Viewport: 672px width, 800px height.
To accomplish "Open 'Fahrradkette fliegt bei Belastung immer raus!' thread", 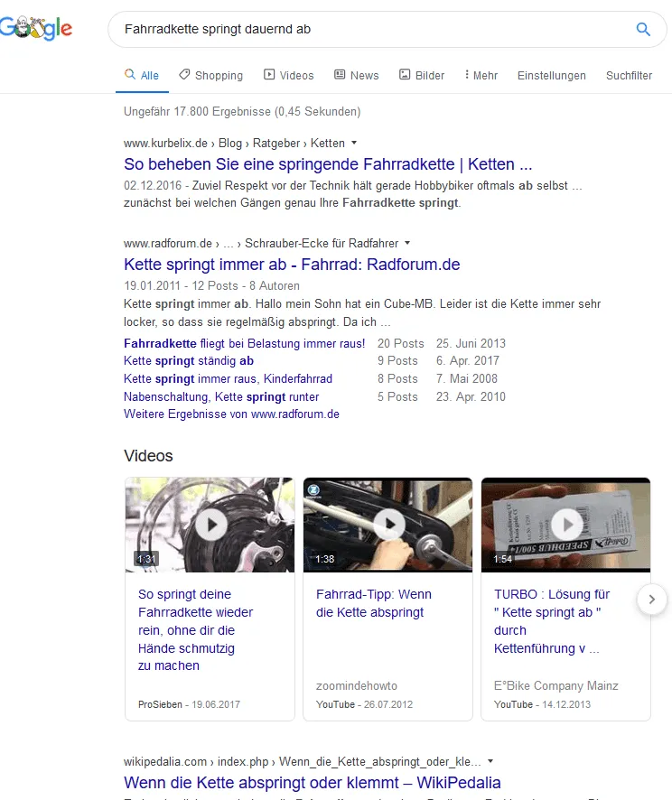I will [245, 343].
